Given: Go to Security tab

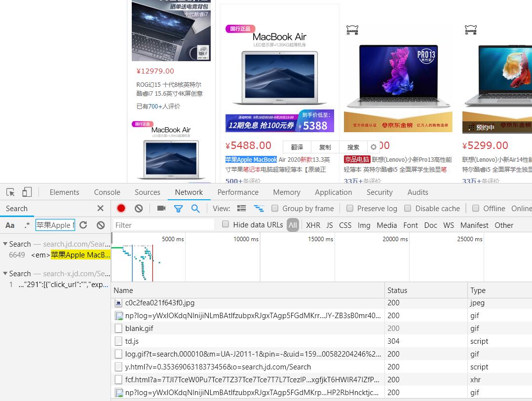Looking at the screenshot, I should point(380,192).
